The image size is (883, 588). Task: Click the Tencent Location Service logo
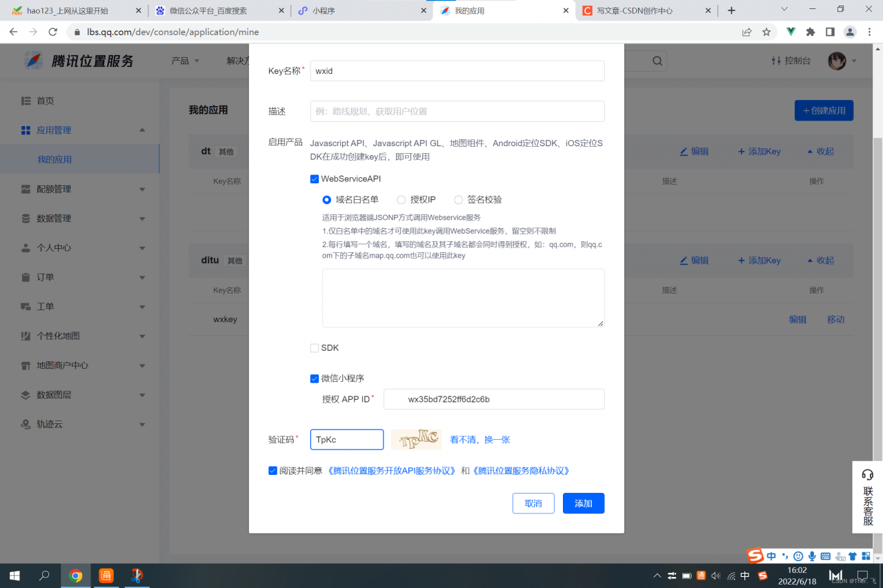pyautogui.click(x=79, y=61)
